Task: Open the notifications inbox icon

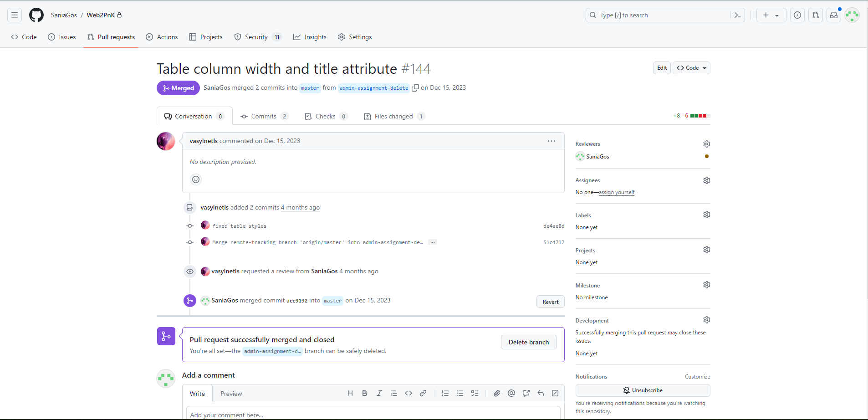Action: point(833,15)
